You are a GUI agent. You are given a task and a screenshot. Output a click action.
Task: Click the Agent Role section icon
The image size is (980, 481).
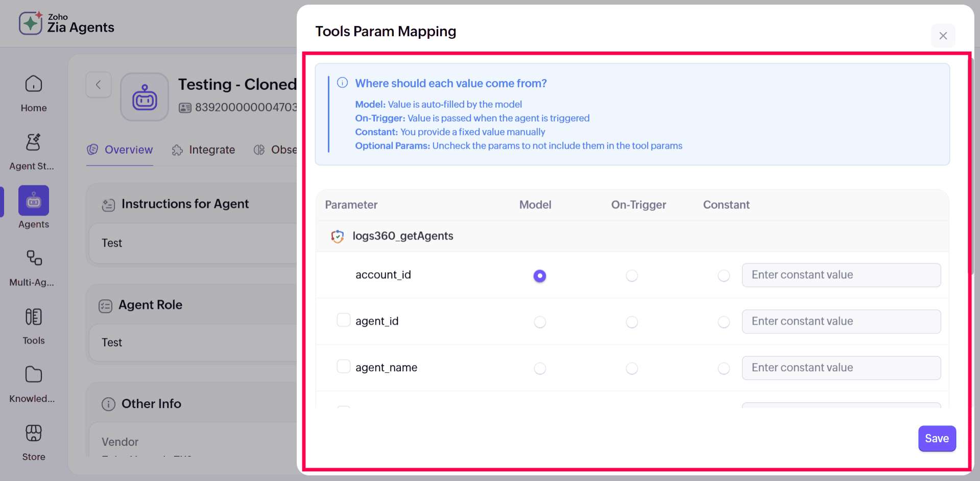coord(105,306)
